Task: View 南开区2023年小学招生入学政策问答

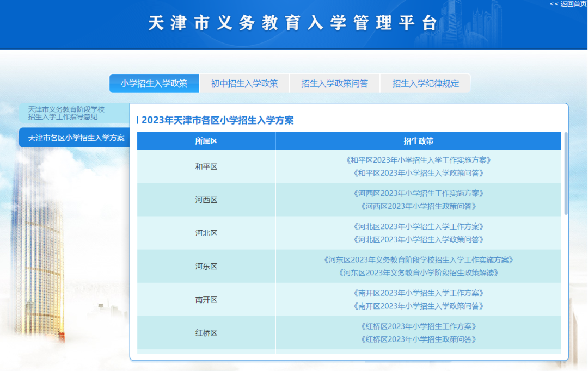Action: click(418, 306)
